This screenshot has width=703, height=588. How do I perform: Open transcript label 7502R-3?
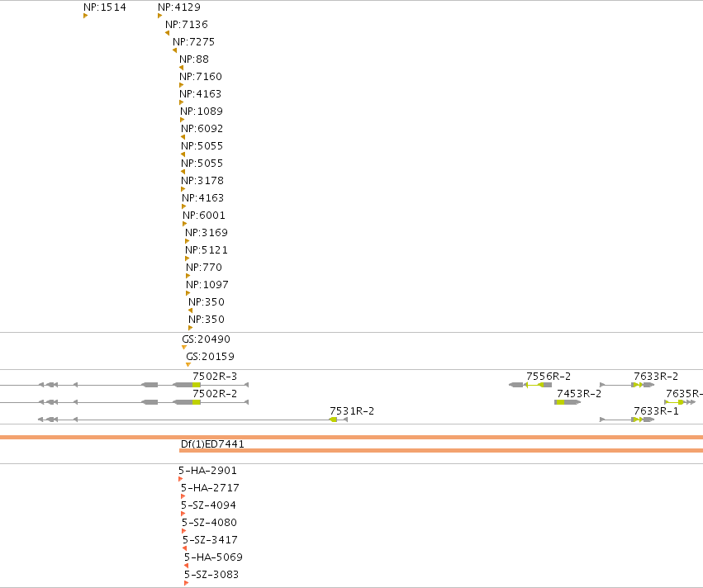click(215, 377)
